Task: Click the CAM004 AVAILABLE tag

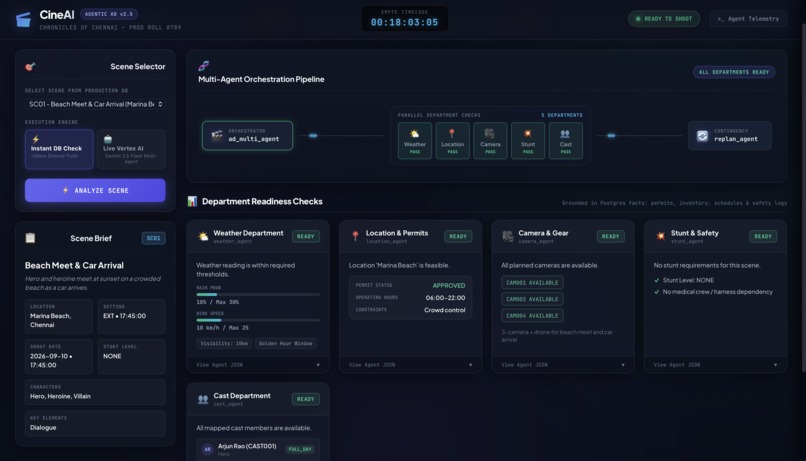Action: click(532, 316)
